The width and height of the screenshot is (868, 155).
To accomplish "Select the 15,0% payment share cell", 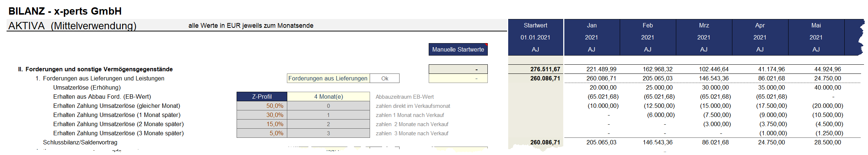I will (262, 124).
